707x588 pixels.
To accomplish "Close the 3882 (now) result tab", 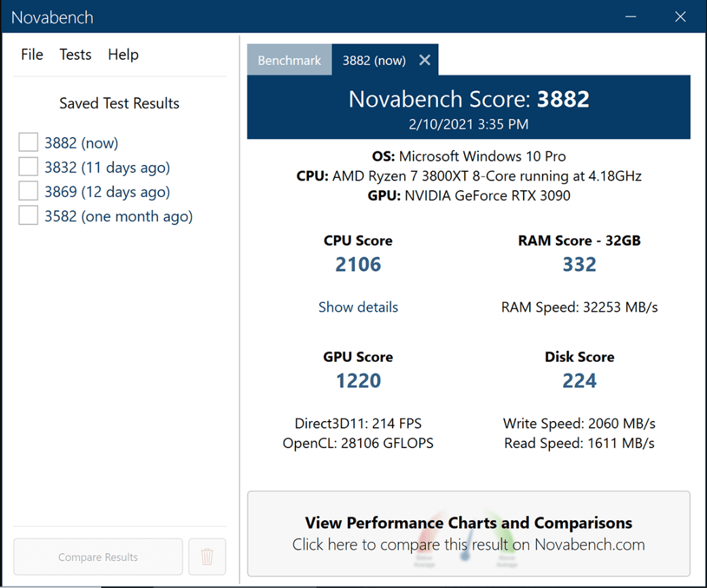I will [424, 60].
